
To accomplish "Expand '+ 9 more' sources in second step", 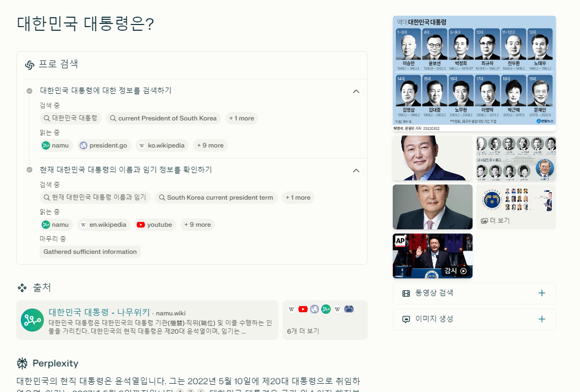I will (x=198, y=225).
